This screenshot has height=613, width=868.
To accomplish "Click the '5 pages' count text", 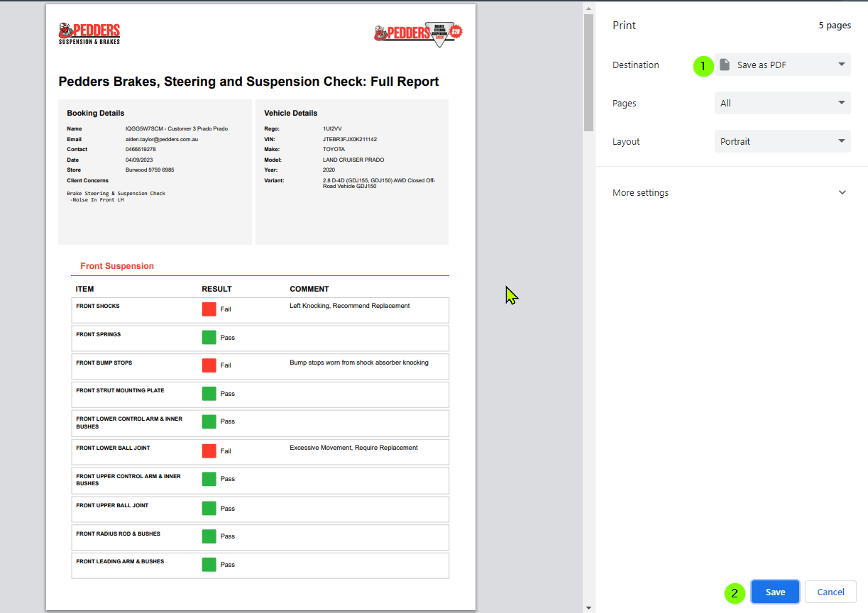I will 835,25.
